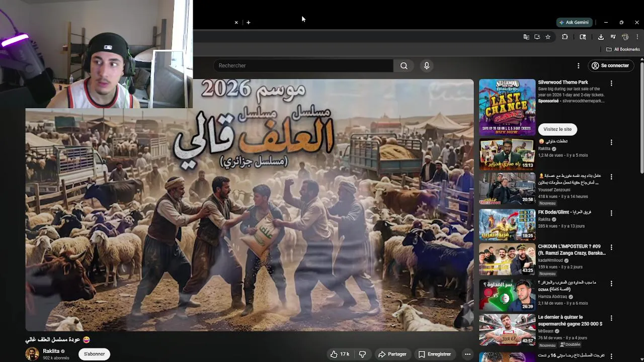Open the media controls icon

coord(613,37)
